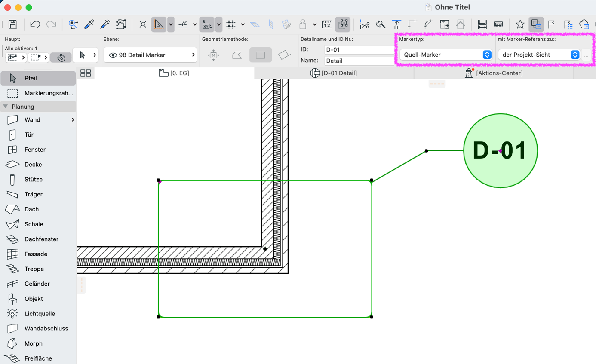Select the Fassade tool
The width and height of the screenshot is (596, 364).
pyautogui.click(x=38, y=254)
